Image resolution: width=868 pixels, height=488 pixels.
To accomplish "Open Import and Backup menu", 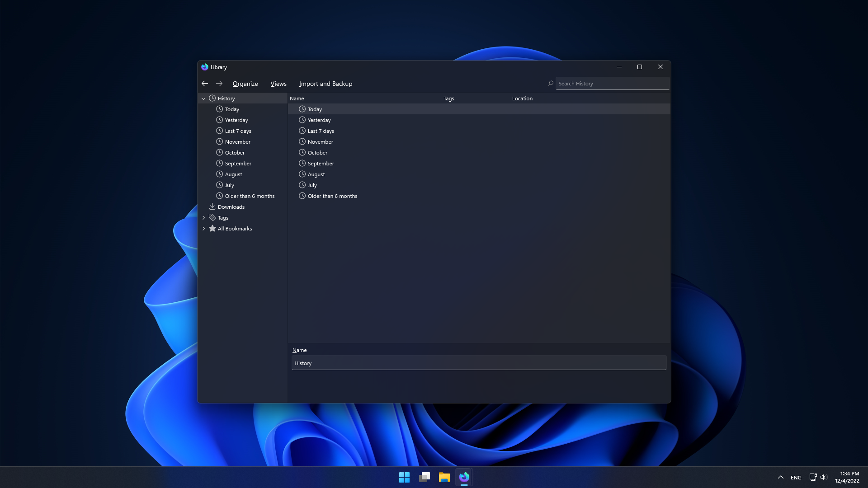I will (325, 84).
